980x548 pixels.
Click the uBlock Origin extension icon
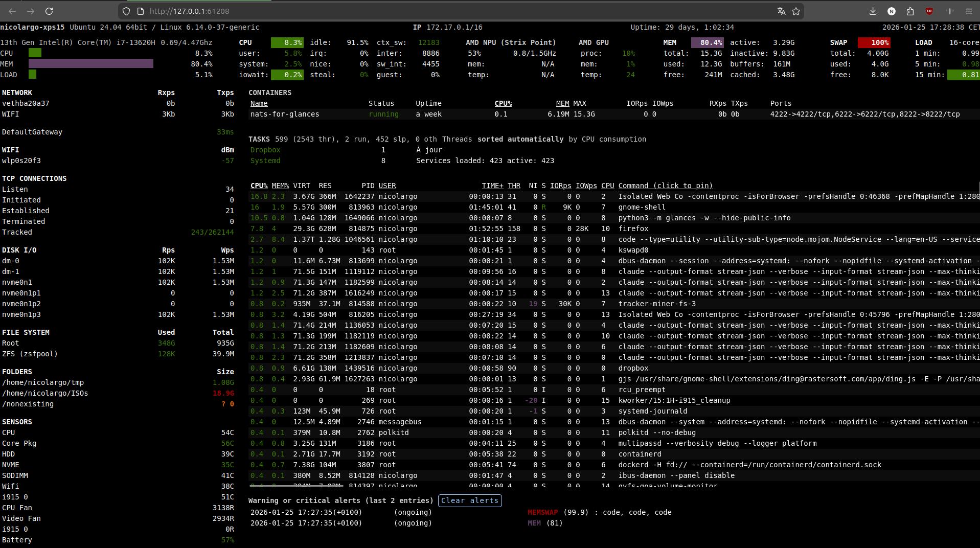(x=929, y=11)
